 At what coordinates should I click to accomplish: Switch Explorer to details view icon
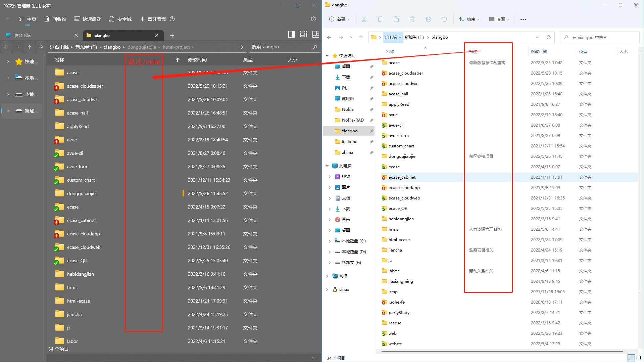point(632,358)
